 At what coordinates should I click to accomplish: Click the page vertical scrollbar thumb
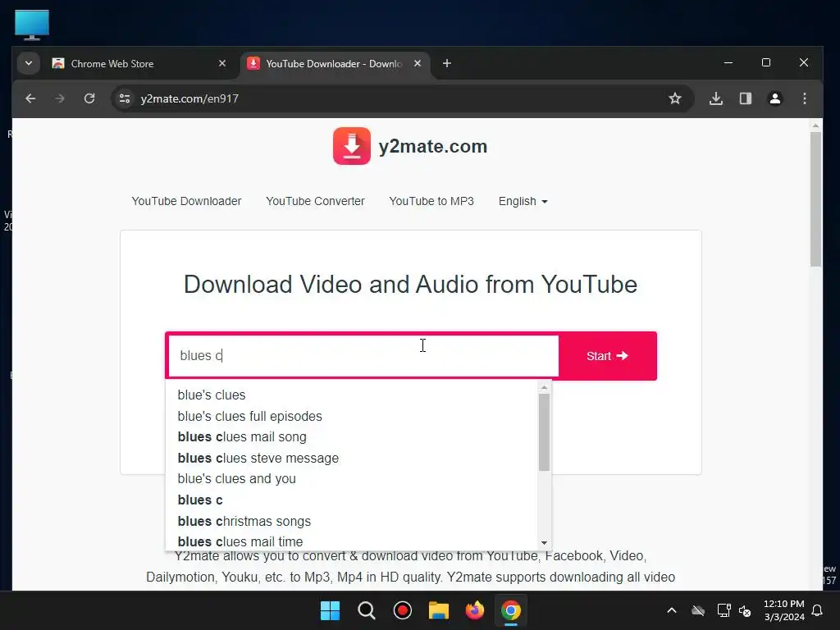click(x=815, y=199)
